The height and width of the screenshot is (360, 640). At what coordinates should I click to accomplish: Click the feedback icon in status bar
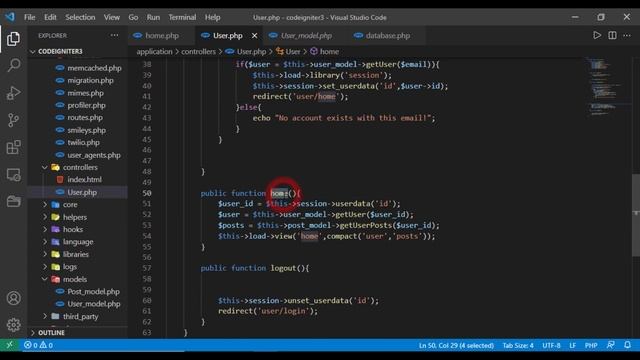click(x=611, y=345)
